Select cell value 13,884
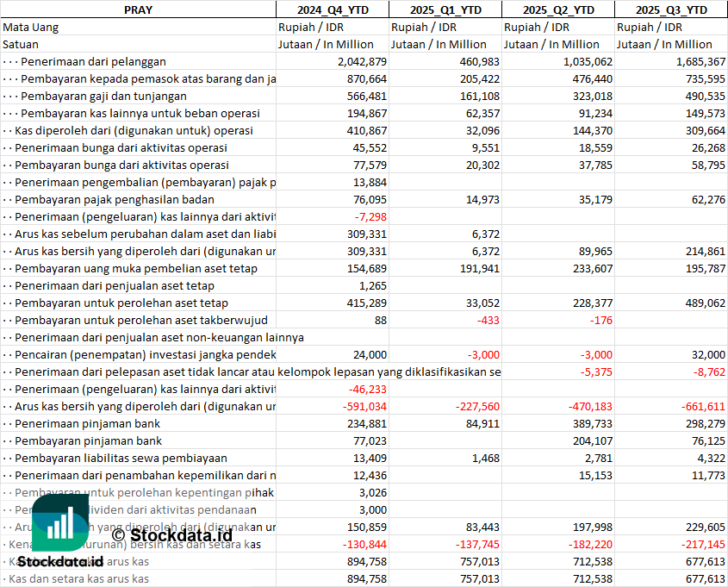This screenshot has width=728, height=587. (x=370, y=182)
